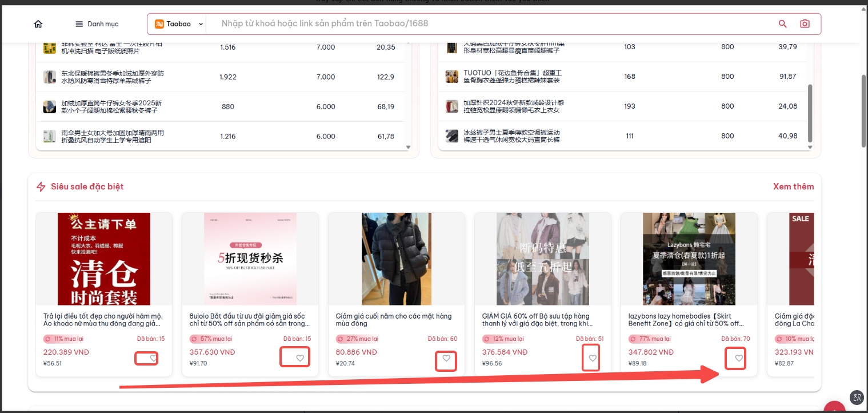Select the 'Đã bán: 60' sold count
This screenshot has width=868, height=413.
tap(443, 339)
